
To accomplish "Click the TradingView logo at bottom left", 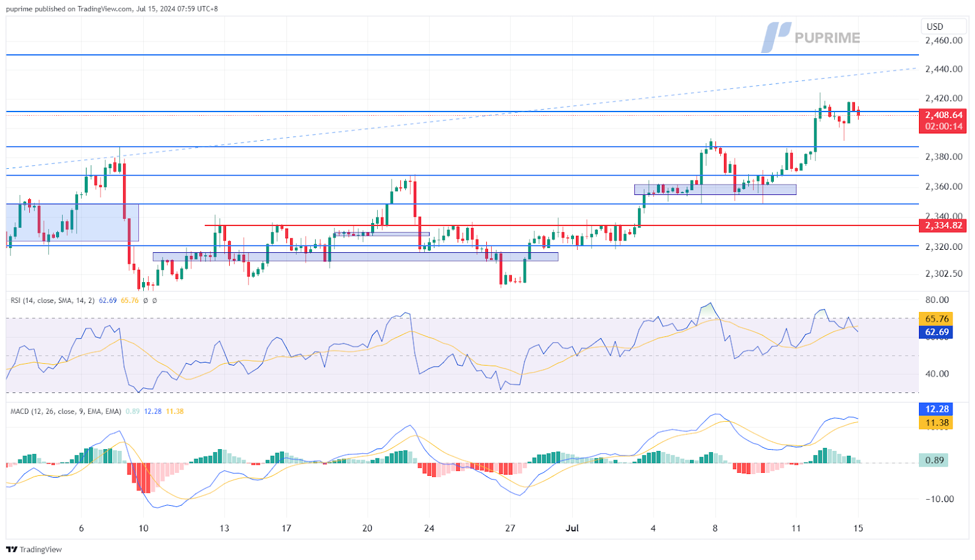I will (34, 549).
